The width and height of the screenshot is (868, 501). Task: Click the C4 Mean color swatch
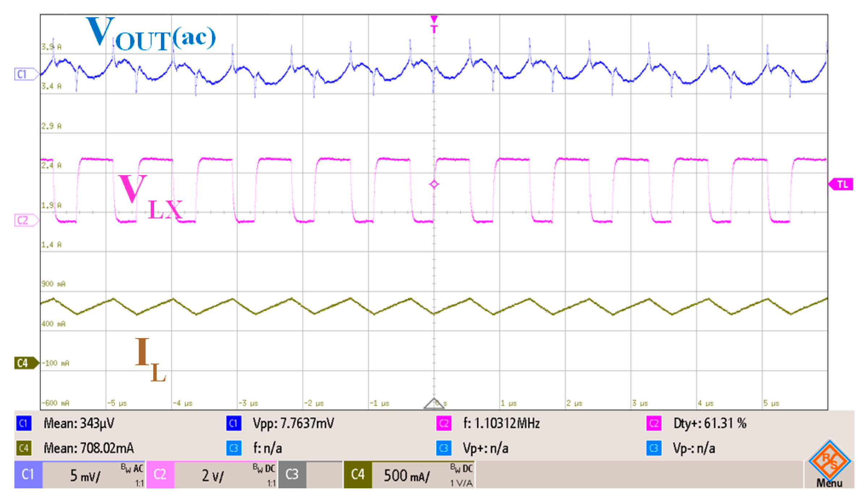click(24, 448)
